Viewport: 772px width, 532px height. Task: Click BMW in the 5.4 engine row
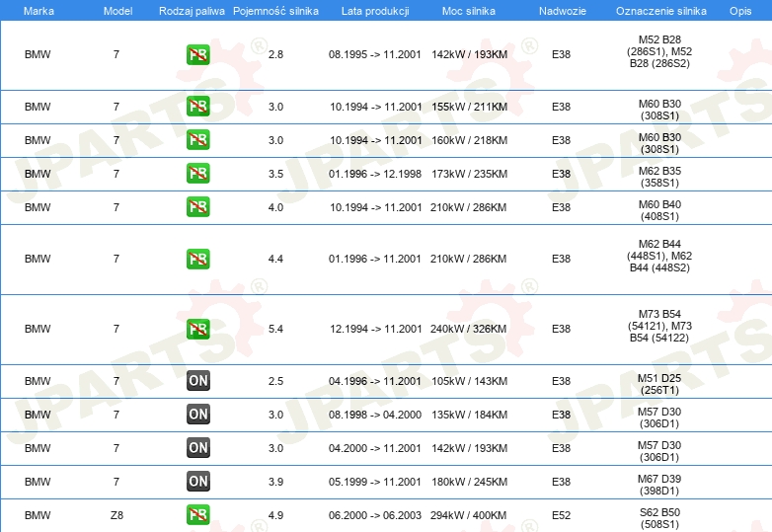tap(38, 329)
